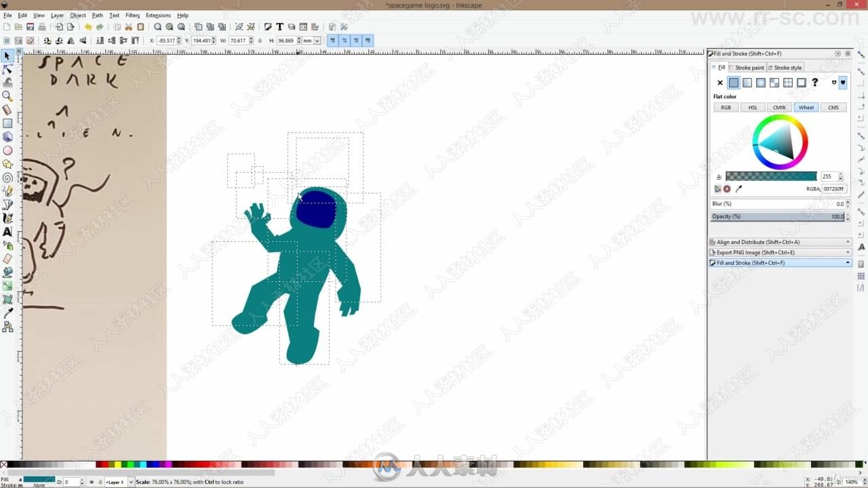Select the Node edit tool
The width and height of the screenshot is (868, 488).
point(7,69)
